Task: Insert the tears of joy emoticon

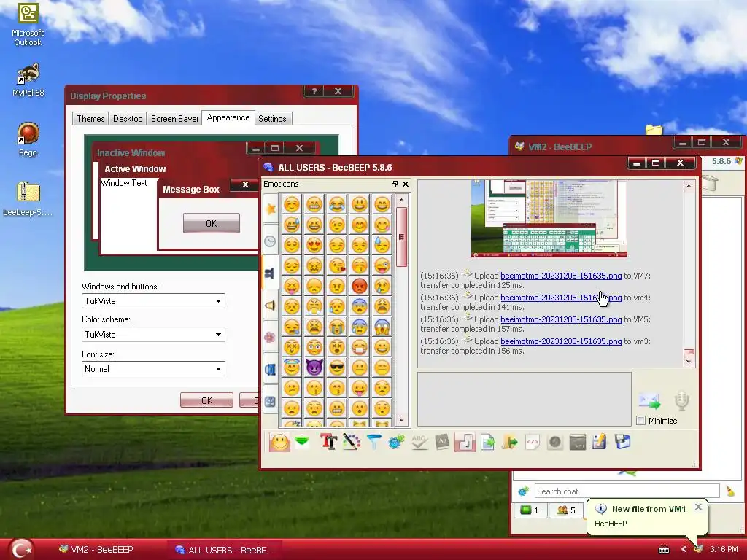Action: pyautogui.click(x=337, y=204)
